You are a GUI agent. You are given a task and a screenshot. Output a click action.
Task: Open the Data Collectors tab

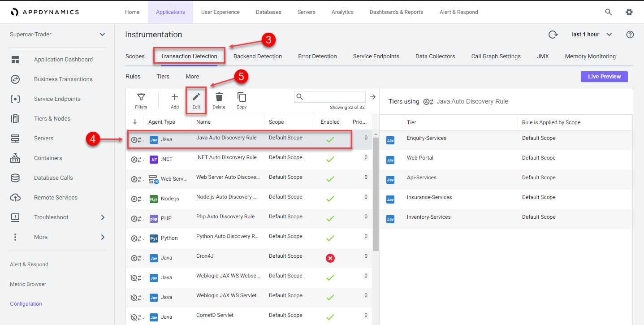435,56
